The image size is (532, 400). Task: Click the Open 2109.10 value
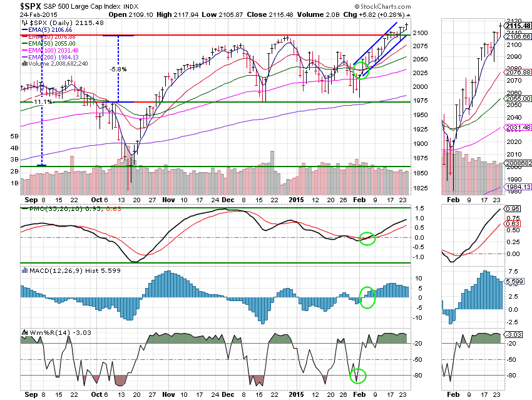point(131,14)
